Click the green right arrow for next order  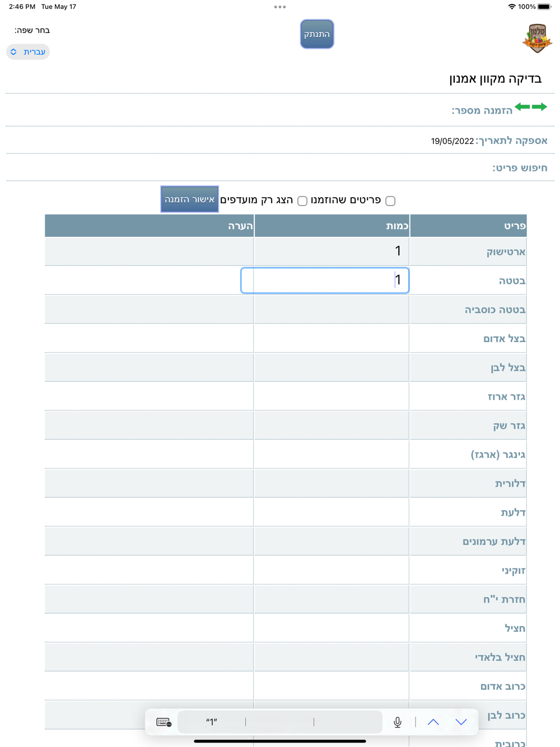[x=540, y=107]
